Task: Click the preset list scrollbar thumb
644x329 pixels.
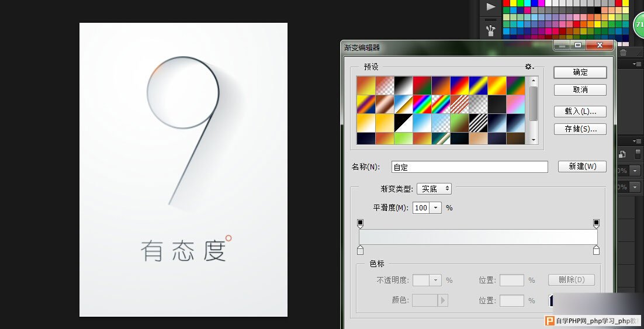Action: [x=534, y=103]
